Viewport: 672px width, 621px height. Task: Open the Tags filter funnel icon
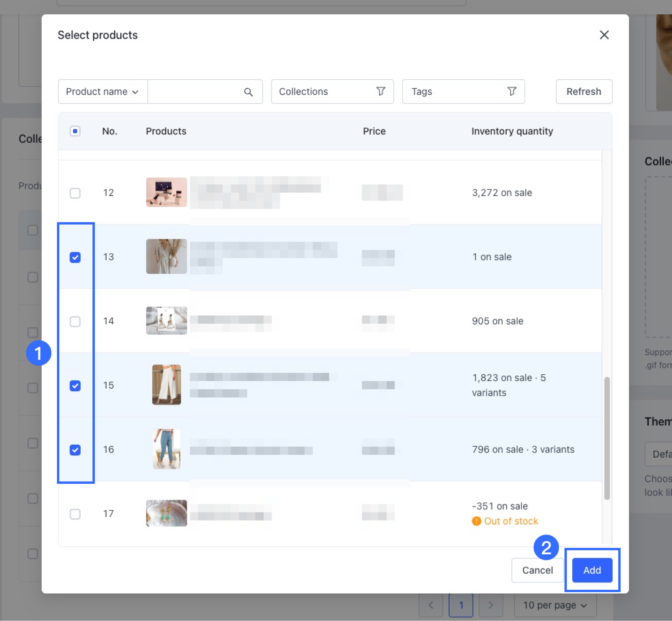pyautogui.click(x=512, y=91)
